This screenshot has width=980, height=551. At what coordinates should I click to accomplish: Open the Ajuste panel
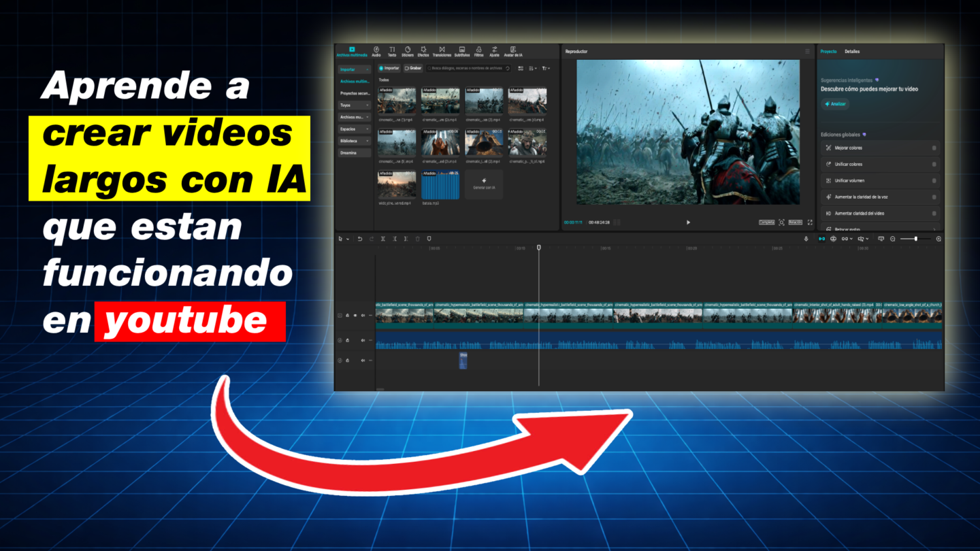pos(494,51)
